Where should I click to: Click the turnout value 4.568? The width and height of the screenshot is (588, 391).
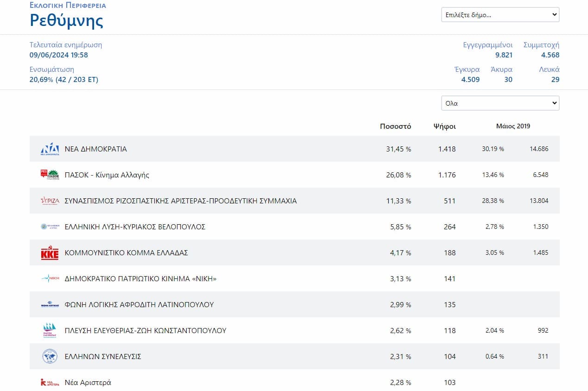click(550, 55)
